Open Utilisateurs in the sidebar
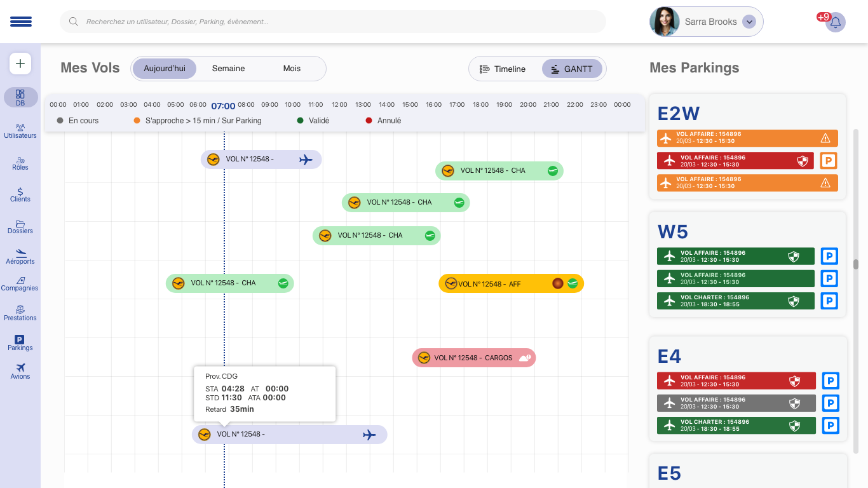The height and width of the screenshot is (488, 868). [20, 131]
